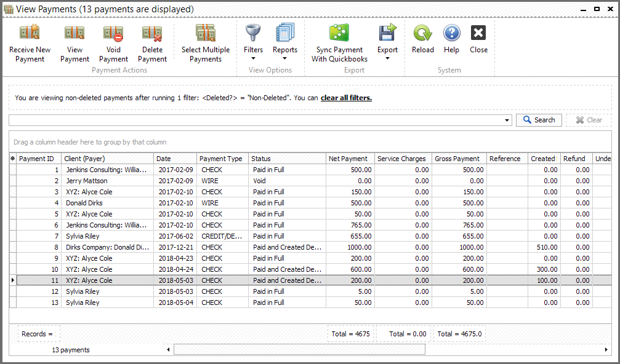Click the Close toolbar icon
Image resolution: width=620 pixels, height=364 pixels.
[x=478, y=33]
